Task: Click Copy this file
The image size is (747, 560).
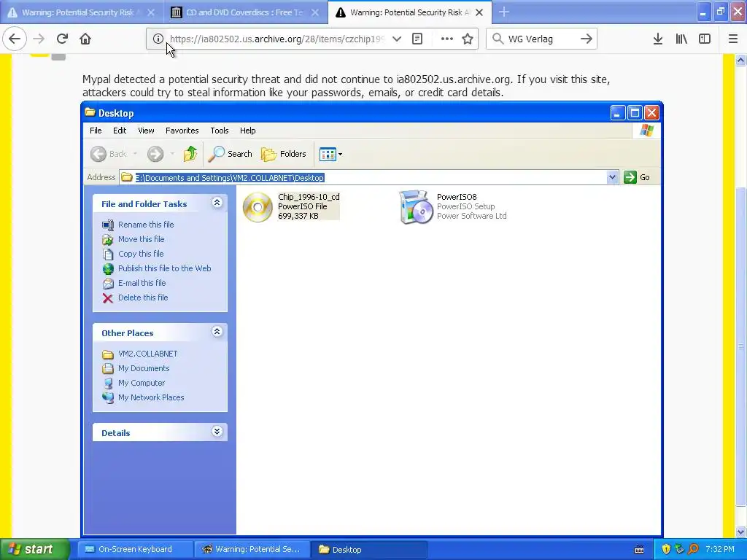Action: coord(141,254)
